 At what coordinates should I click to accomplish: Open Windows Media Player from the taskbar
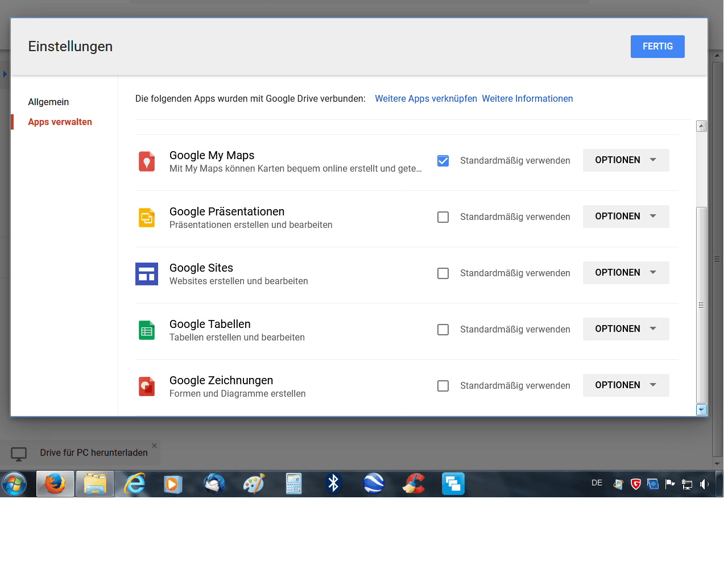173,484
